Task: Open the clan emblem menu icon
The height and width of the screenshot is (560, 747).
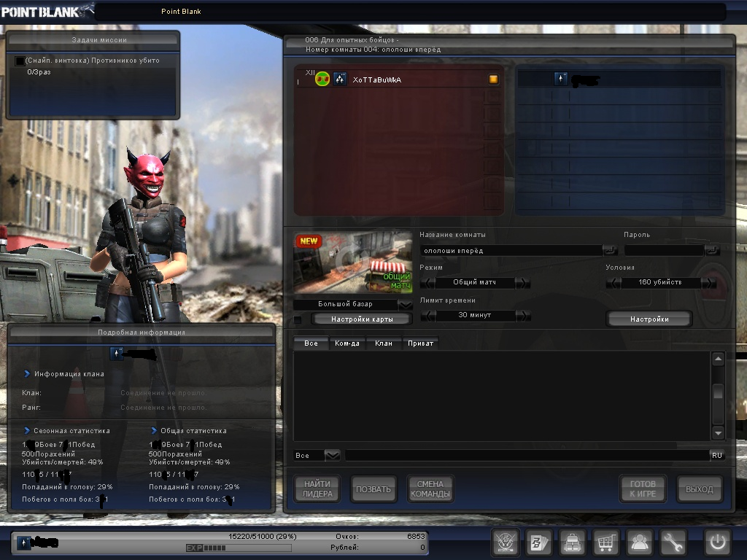Action: pyautogui.click(x=505, y=542)
